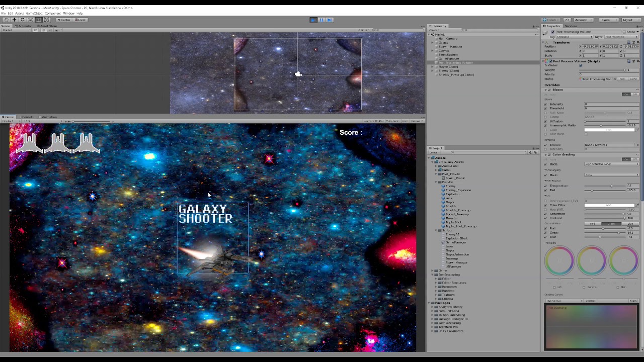
Task: Click the Step frame button
Action: pos(329,20)
